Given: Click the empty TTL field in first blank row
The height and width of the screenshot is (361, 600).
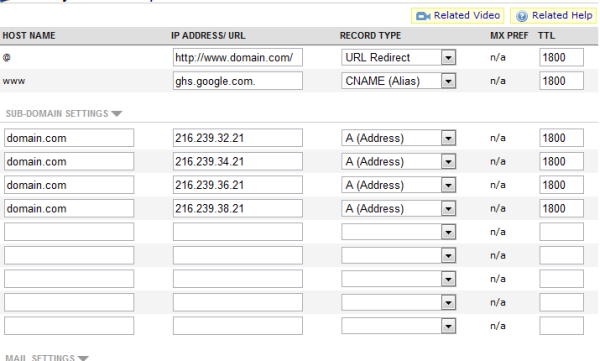Looking at the screenshot, I should pos(561,232).
